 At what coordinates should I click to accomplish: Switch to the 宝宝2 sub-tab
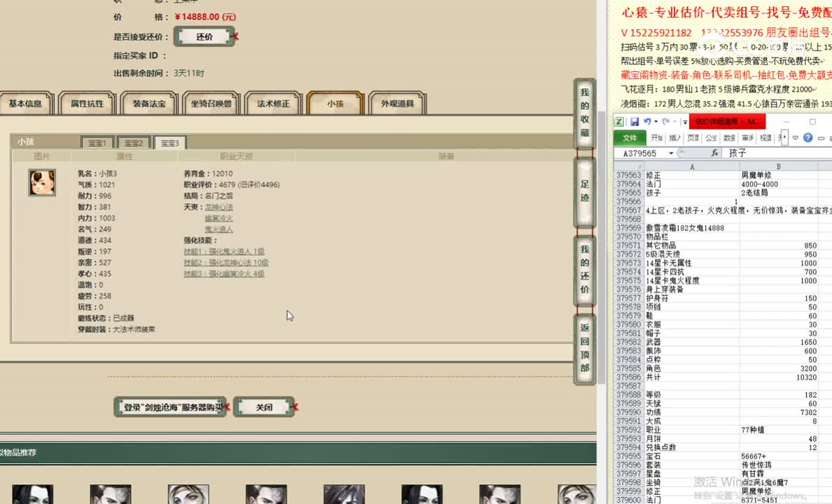pyautogui.click(x=134, y=143)
